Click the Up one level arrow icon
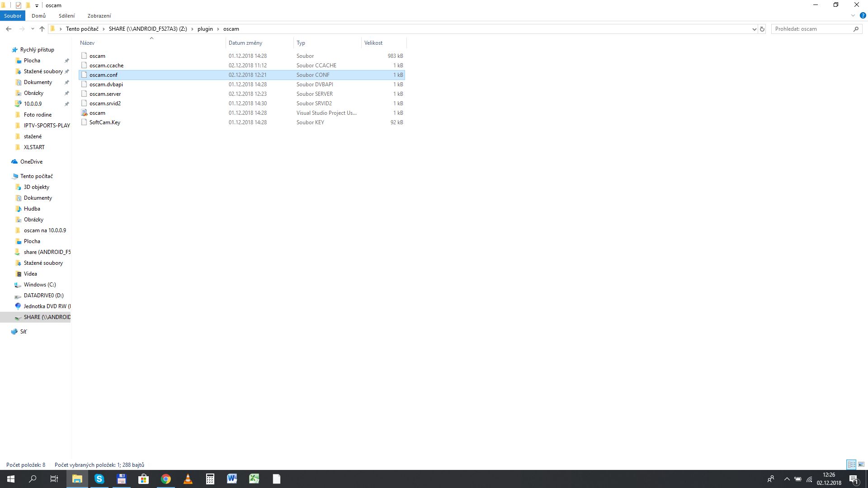 click(42, 29)
